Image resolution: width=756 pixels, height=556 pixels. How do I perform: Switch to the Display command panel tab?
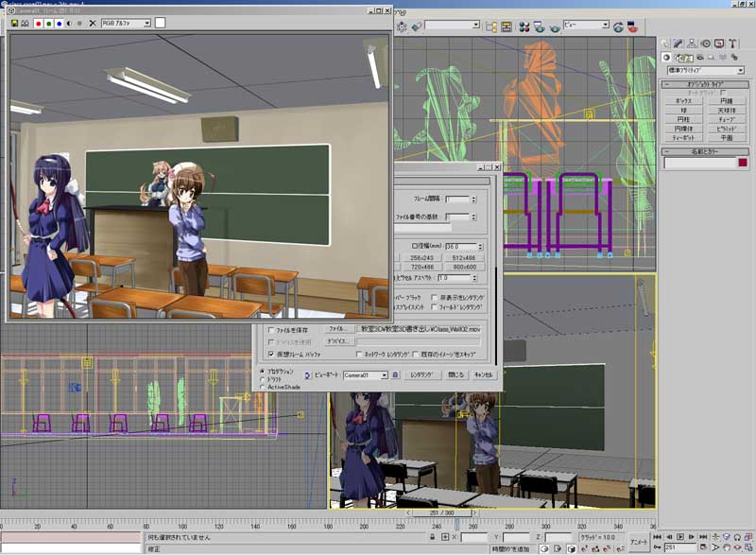[719, 43]
